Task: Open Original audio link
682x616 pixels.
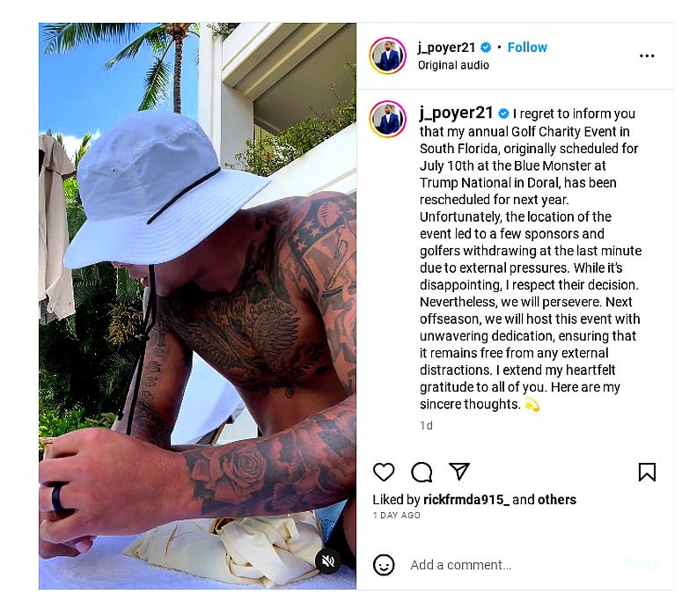Action: [453, 65]
